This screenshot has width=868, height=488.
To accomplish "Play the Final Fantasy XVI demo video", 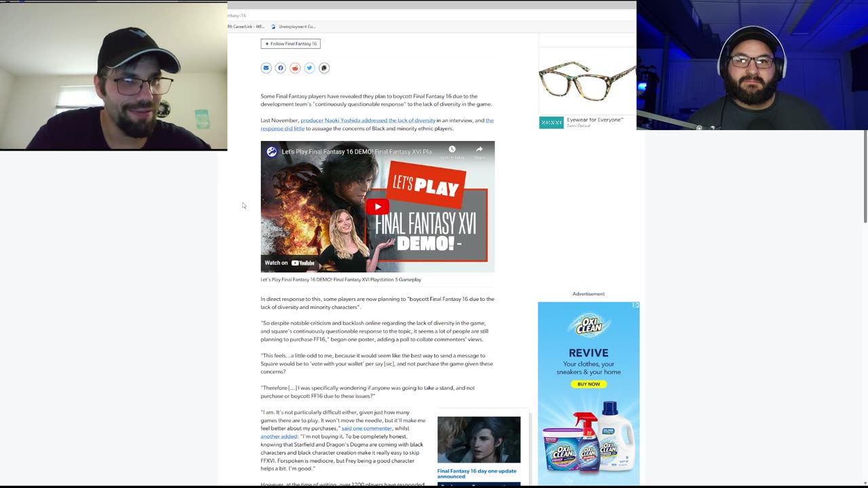I will point(378,207).
